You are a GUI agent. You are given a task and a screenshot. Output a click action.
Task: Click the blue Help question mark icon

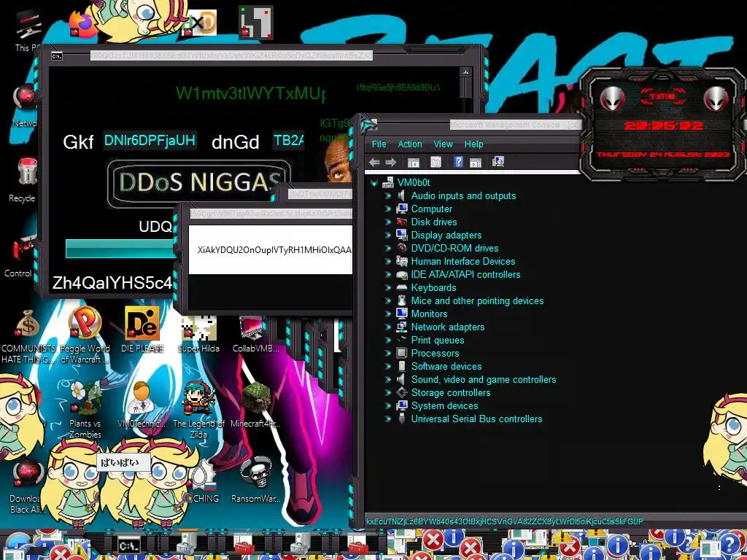458,162
